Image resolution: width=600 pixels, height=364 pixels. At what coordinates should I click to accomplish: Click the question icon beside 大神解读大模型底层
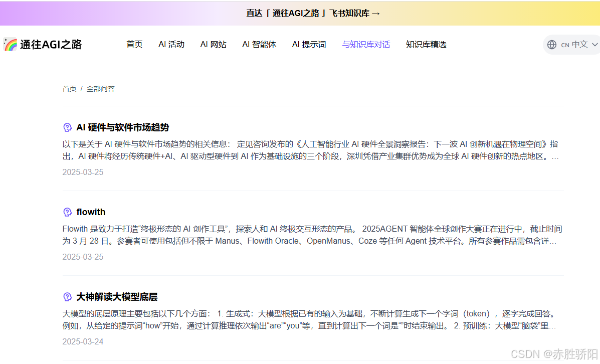[67, 297]
